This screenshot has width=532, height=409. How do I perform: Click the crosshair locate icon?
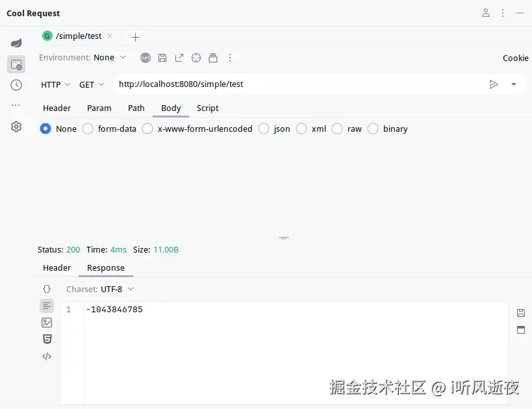tap(196, 58)
